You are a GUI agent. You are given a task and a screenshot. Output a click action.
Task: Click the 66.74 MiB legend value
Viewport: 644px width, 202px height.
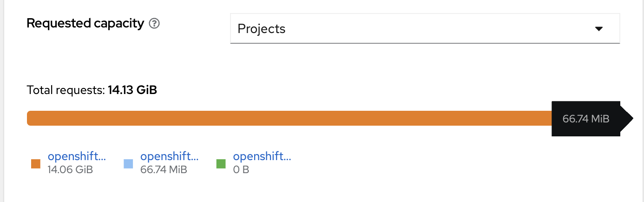pos(164,169)
